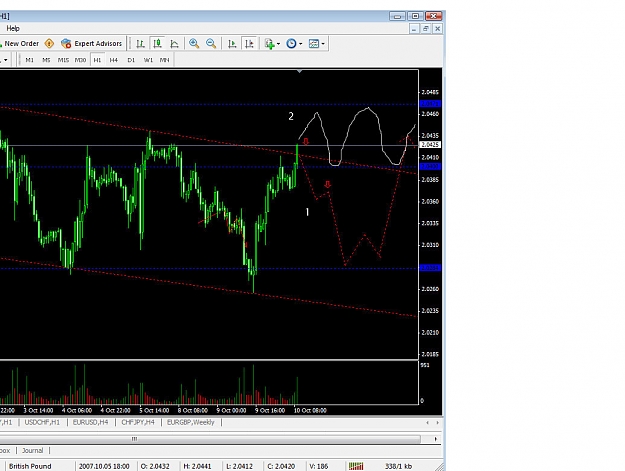Screen dimensions: 625x471
Task: Switch to candlestick chart view
Action: pyautogui.click(x=157, y=43)
